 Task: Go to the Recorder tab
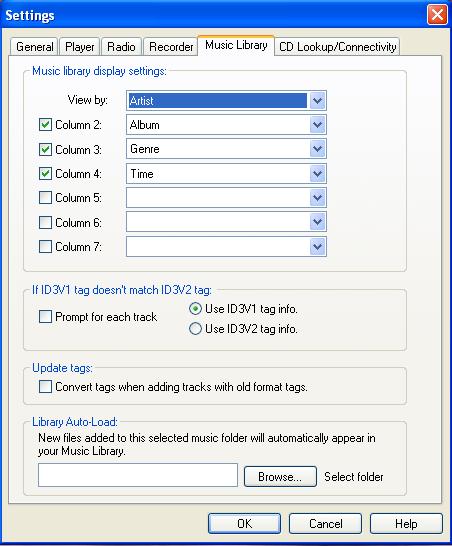[171, 47]
